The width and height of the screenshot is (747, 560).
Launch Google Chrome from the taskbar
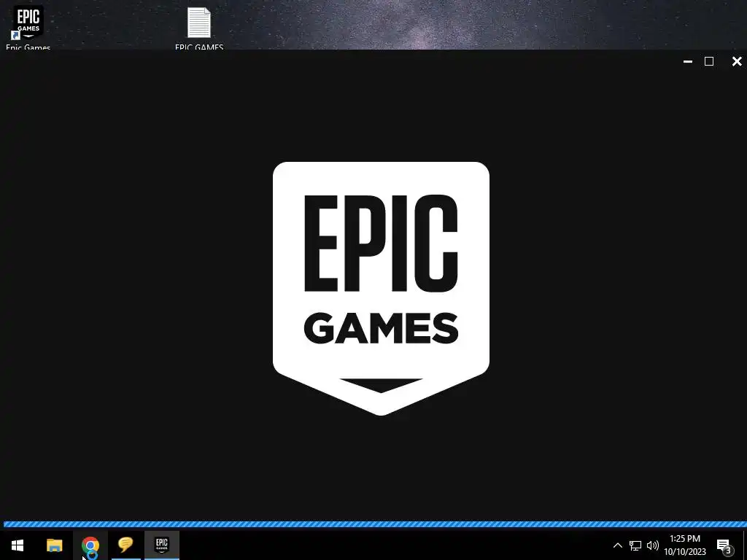pos(90,545)
